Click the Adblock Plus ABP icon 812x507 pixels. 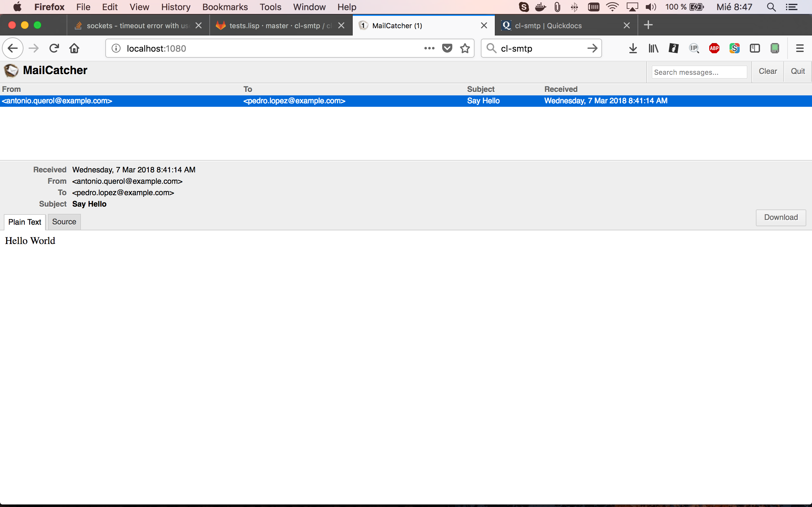pyautogui.click(x=714, y=48)
